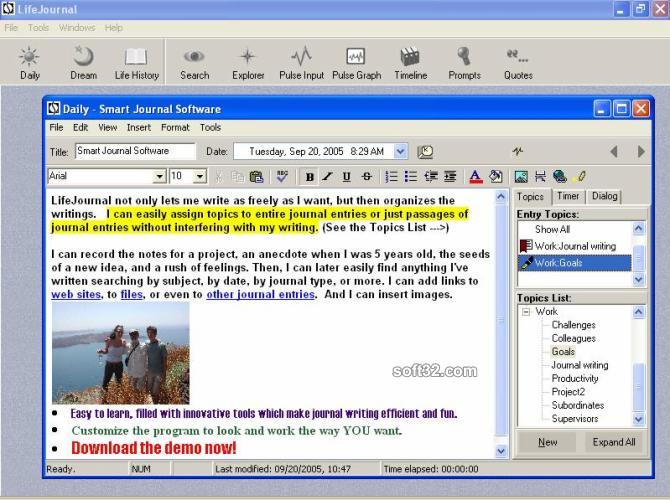This screenshot has height=500, width=670.
Task: Go to the next entry with right arrow
Action: pyautogui.click(x=641, y=152)
